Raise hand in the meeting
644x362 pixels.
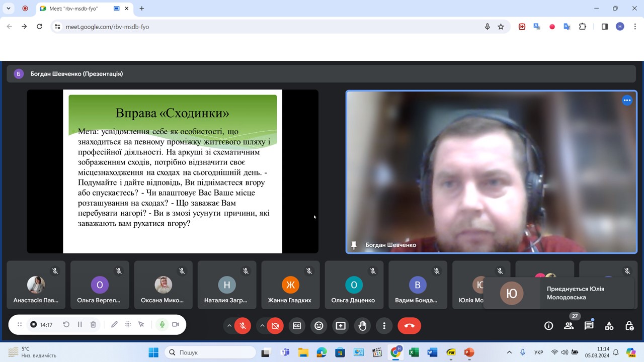point(362,326)
